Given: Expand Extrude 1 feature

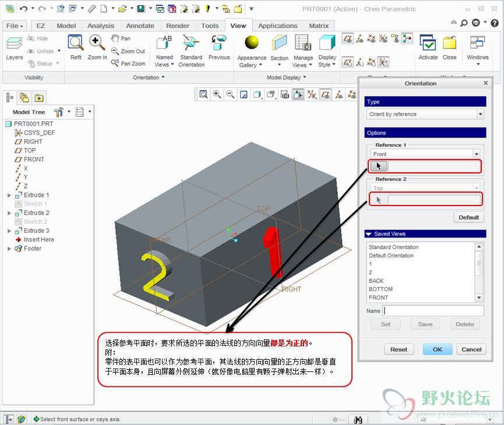Looking at the screenshot, I should pos(9,195).
